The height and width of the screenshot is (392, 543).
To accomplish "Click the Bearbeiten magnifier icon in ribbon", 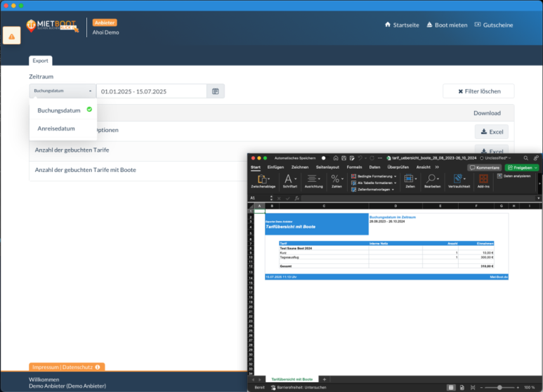I will pyautogui.click(x=432, y=180).
